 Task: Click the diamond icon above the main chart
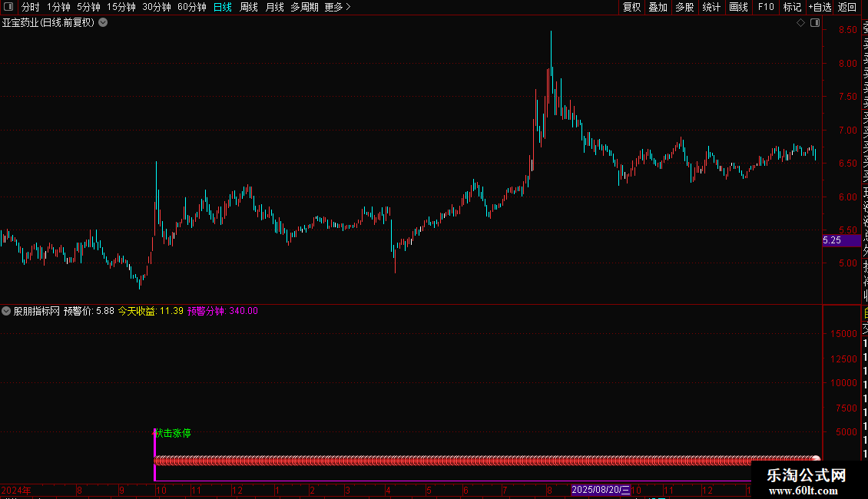pos(800,23)
